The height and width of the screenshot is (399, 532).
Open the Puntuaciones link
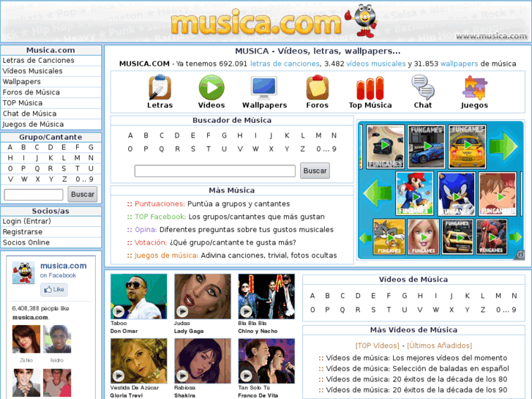coord(160,204)
